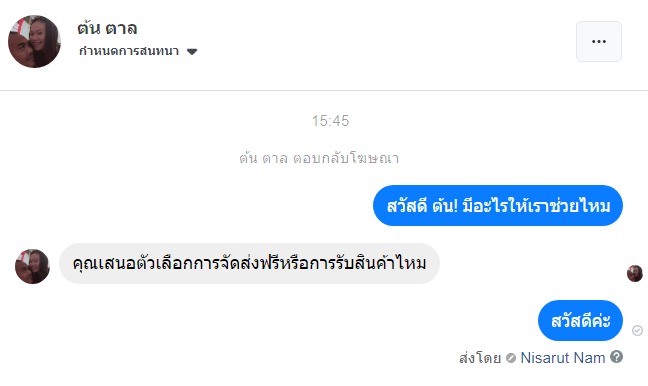Click the small badge icon before Nisarut Nam
The height and width of the screenshot is (386, 648).
tap(511, 358)
